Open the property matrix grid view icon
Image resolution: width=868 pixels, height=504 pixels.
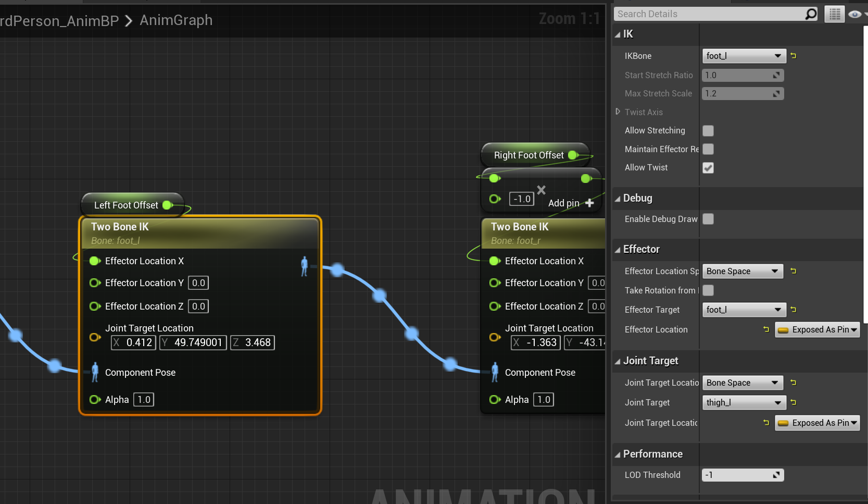(835, 14)
